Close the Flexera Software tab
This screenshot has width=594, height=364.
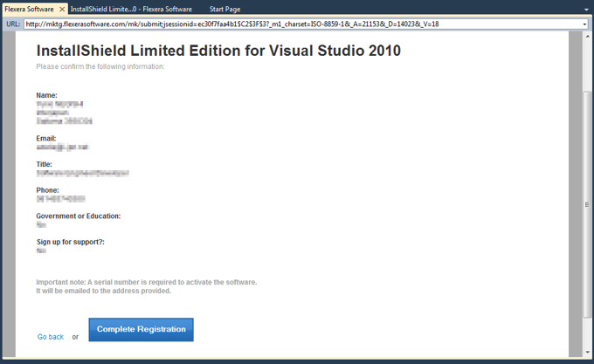click(62, 9)
